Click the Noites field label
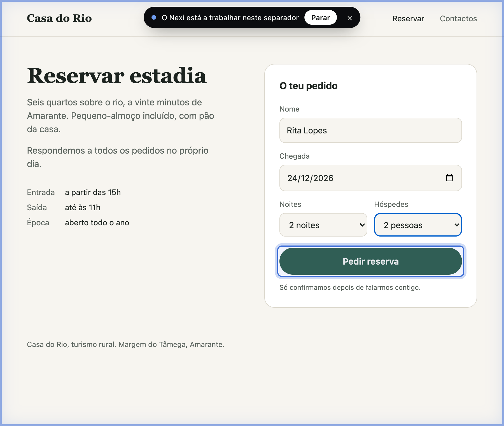 pos(290,204)
